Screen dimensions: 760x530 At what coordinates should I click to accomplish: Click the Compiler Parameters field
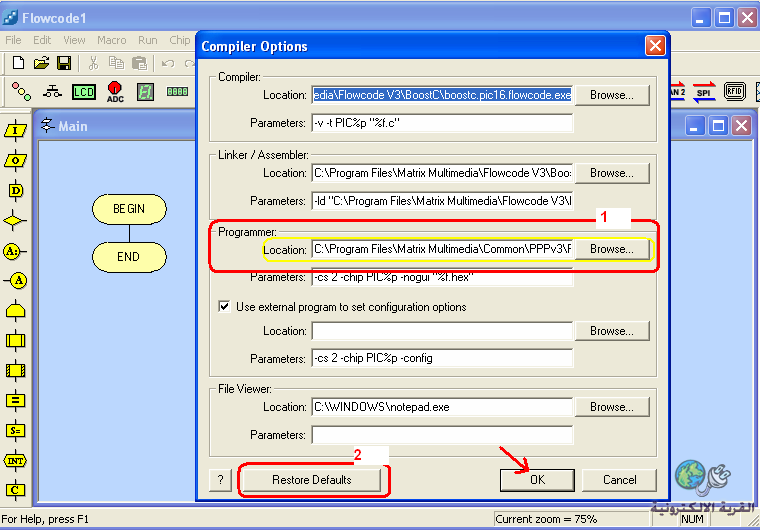coord(442,123)
